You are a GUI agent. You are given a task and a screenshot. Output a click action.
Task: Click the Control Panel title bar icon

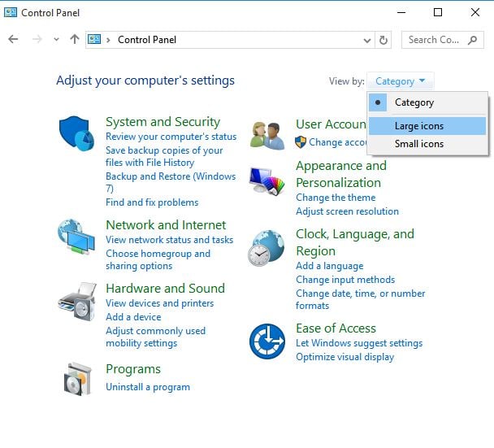[x=11, y=13]
